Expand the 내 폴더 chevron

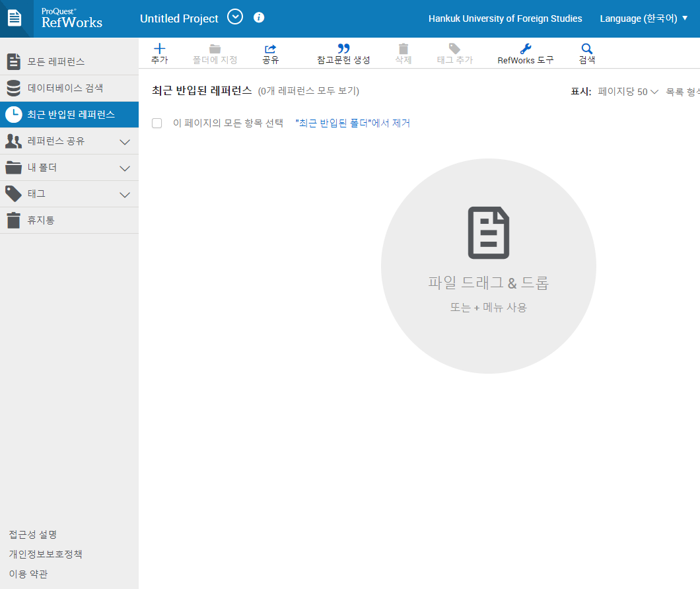(x=125, y=168)
